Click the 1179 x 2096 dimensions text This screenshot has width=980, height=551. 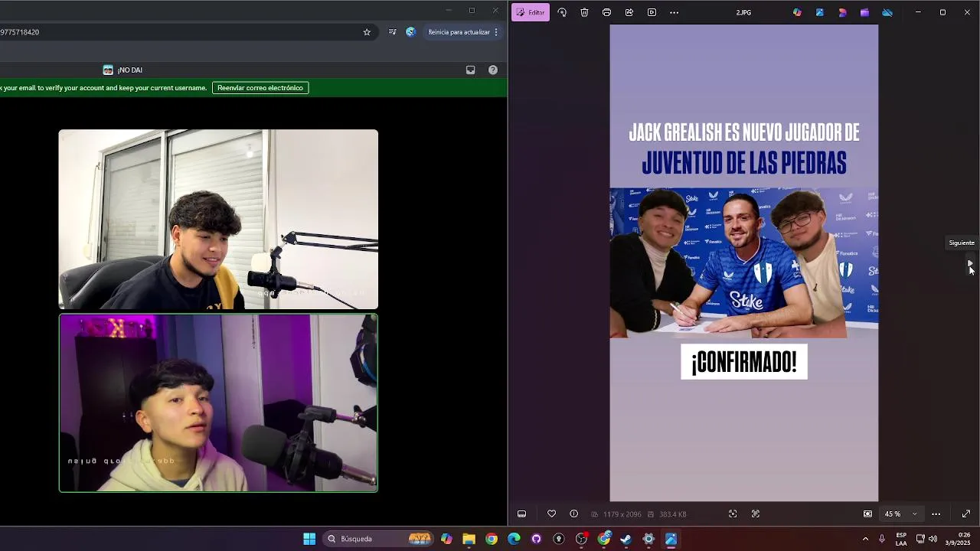pos(622,514)
